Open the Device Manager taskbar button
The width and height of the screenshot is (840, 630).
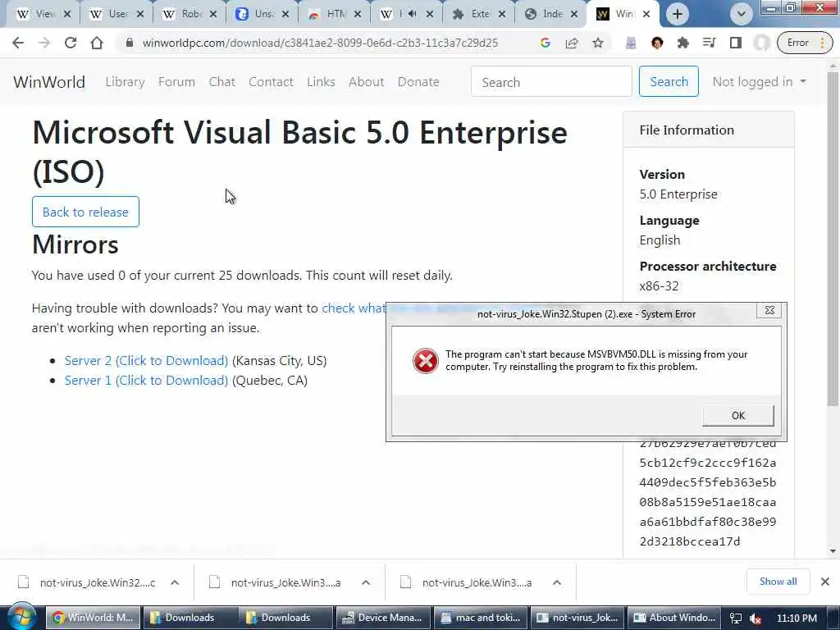[x=383, y=618]
